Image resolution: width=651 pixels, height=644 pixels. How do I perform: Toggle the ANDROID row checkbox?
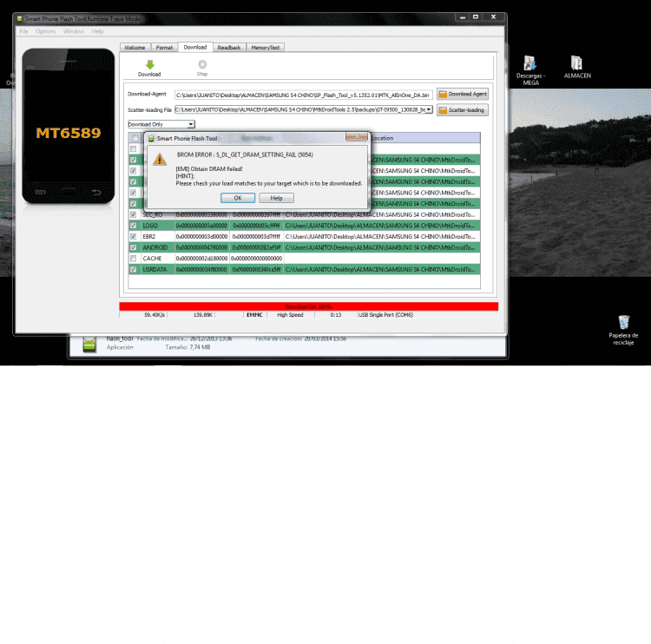[x=134, y=247]
